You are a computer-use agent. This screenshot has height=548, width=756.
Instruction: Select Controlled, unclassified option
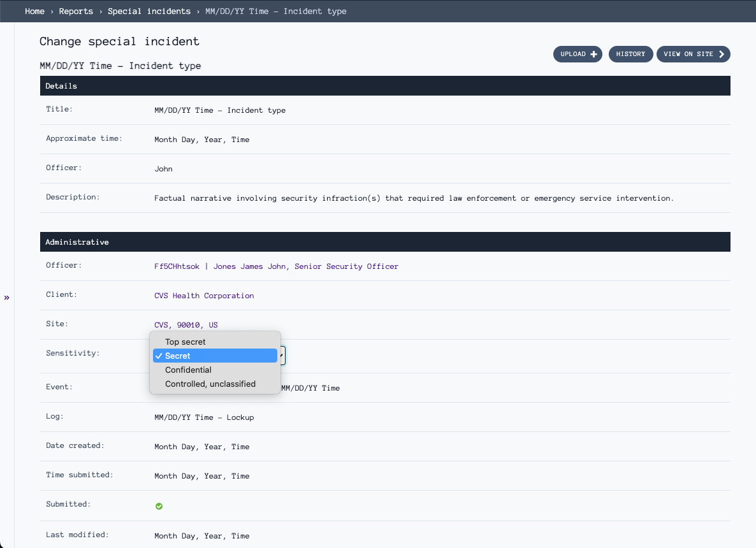click(x=210, y=384)
